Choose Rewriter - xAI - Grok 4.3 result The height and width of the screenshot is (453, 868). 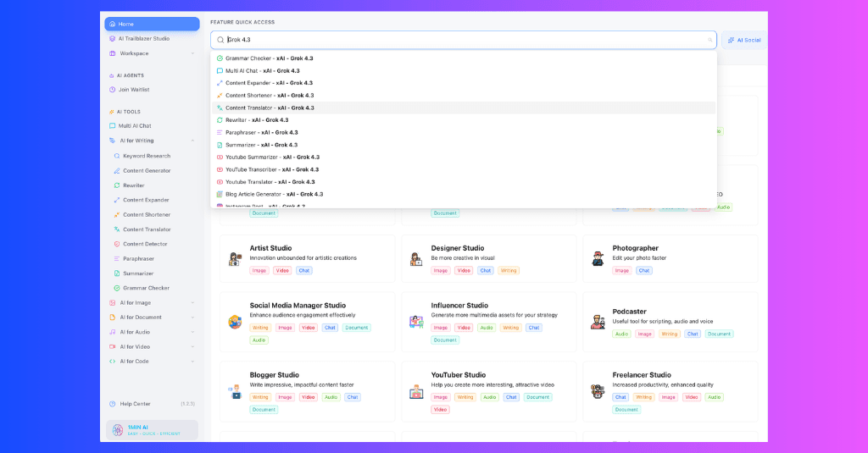[x=464, y=120]
